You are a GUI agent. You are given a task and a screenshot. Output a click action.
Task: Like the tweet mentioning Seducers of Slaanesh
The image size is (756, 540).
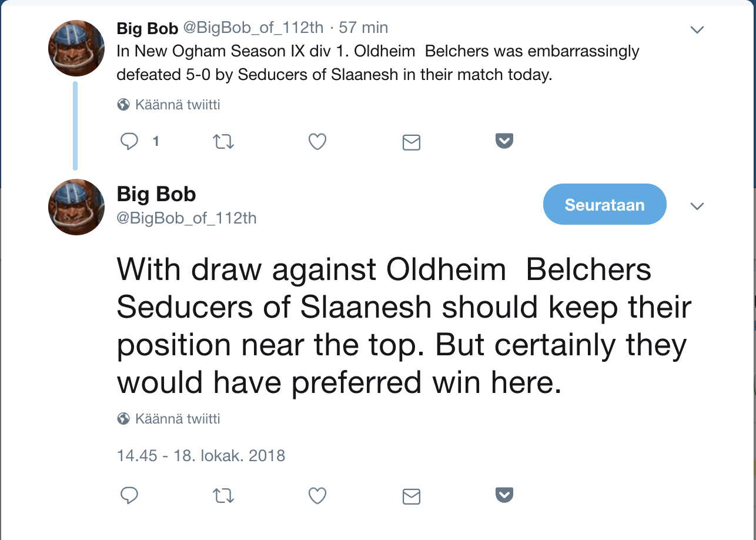point(317,495)
